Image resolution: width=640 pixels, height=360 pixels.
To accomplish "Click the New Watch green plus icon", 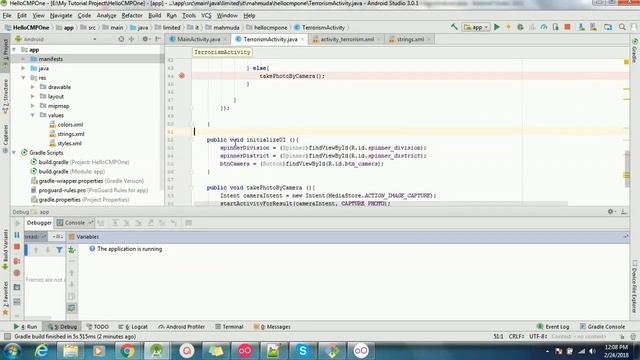I will 72,249.
